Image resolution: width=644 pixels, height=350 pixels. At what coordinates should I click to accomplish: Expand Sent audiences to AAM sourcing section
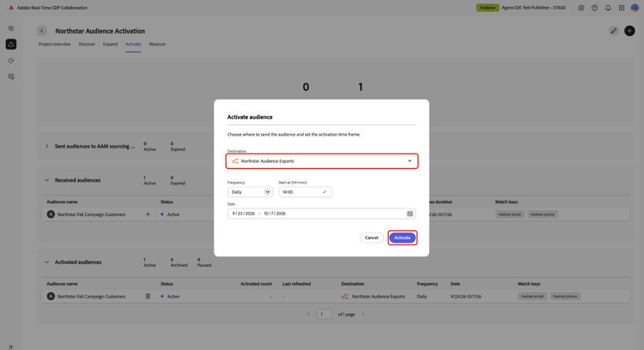pos(47,146)
